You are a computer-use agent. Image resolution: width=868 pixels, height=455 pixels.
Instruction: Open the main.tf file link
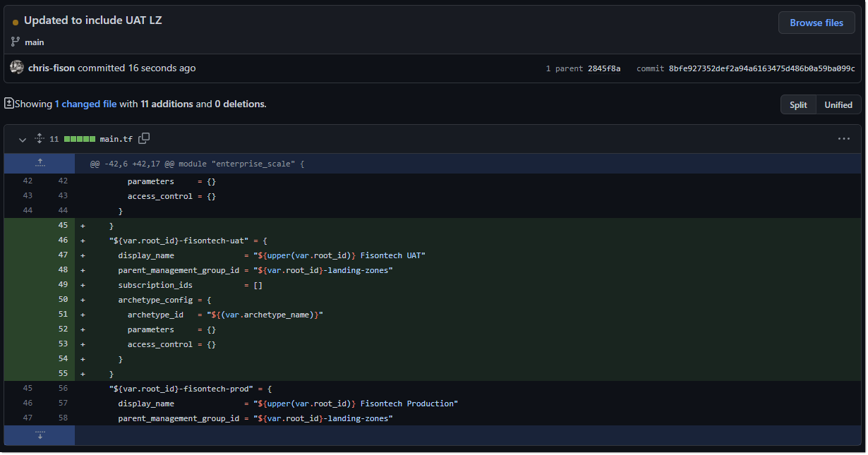tap(116, 139)
